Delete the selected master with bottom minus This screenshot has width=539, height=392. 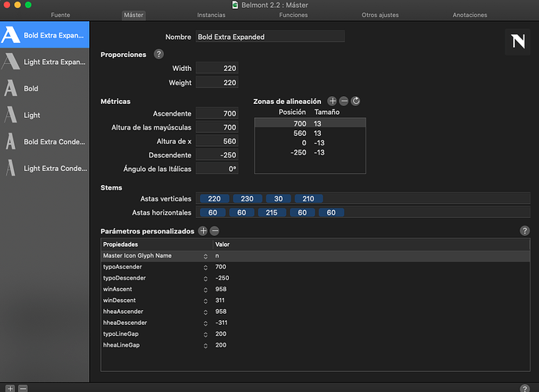pyautogui.click(x=23, y=387)
